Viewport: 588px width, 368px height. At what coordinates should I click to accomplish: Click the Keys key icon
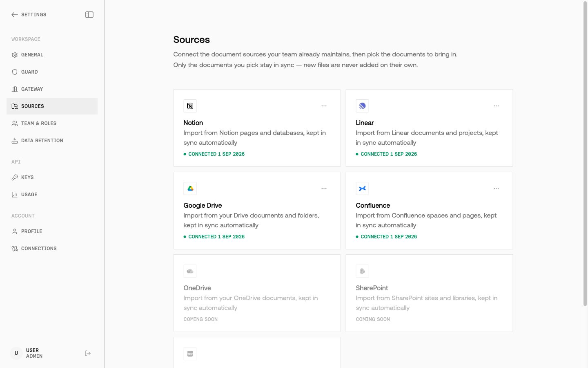click(x=15, y=177)
